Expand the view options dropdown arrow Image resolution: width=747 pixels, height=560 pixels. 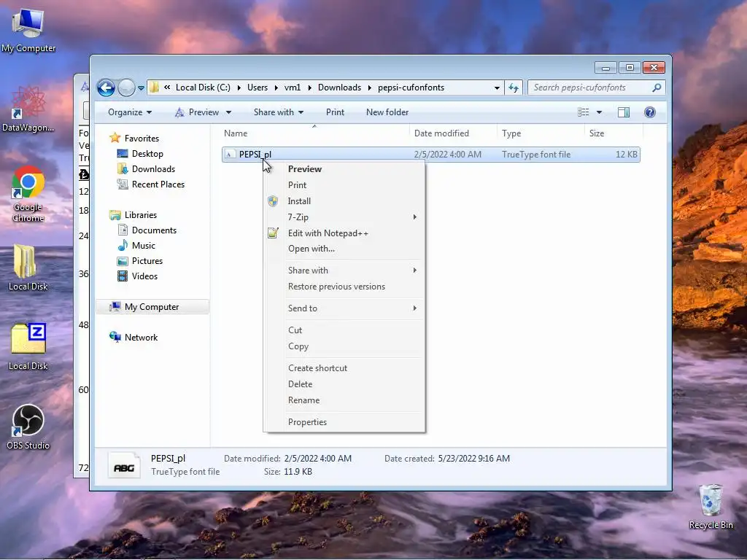[x=600, y=112]
